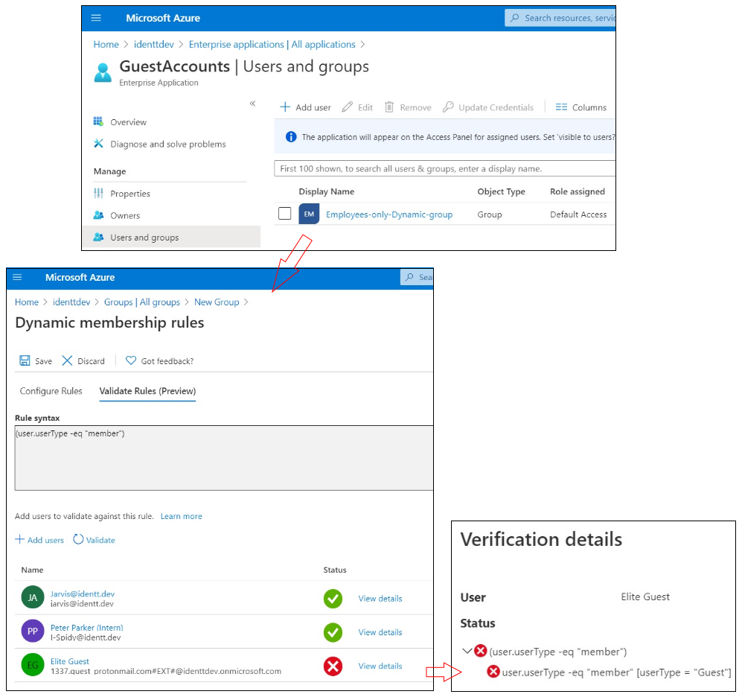Click the Owners people icon

[x=98, y=215]
